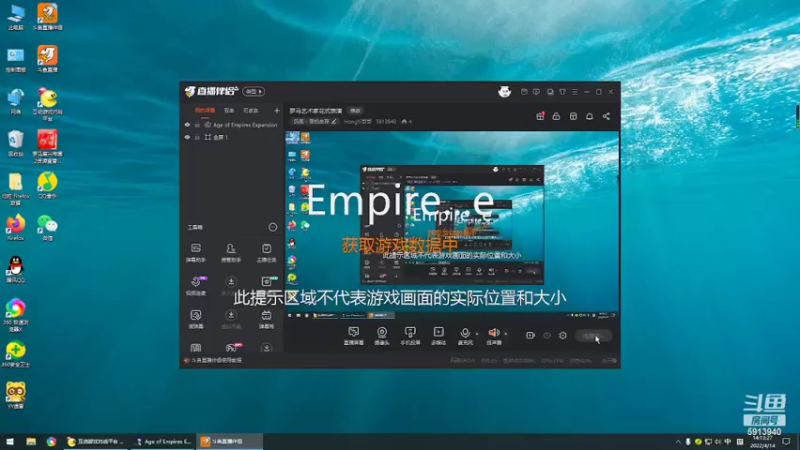Expand speaker options arrow
The image size is (800, 450).
[506, 334]
